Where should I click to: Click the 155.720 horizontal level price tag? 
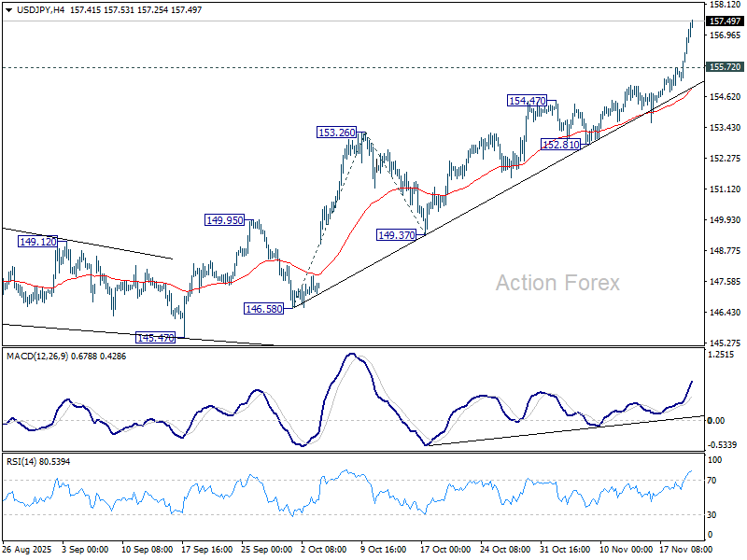pos(726,67)
